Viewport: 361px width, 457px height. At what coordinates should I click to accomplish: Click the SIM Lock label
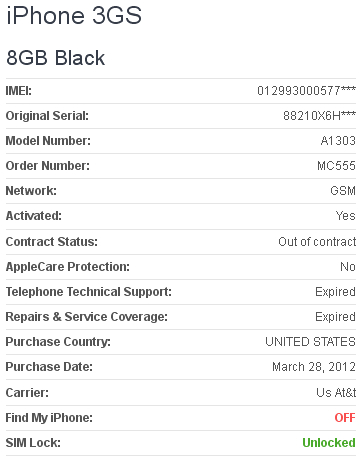(x=33, y=443)
